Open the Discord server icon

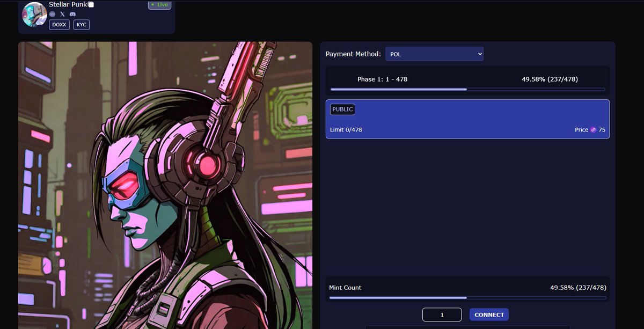72,14
